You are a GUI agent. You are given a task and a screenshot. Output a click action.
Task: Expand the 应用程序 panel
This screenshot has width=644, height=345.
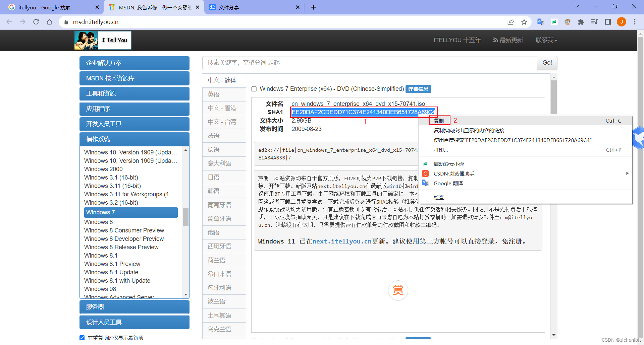tap(135, 109)
